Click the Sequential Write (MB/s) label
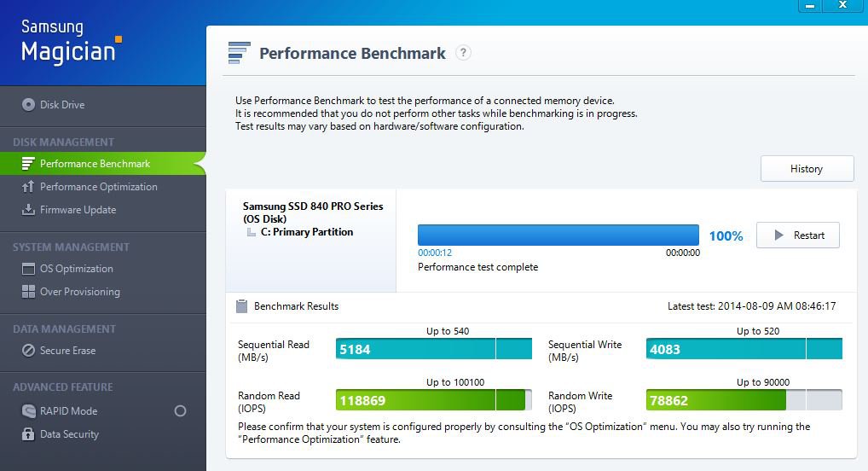868x471 pixels. 585,351
